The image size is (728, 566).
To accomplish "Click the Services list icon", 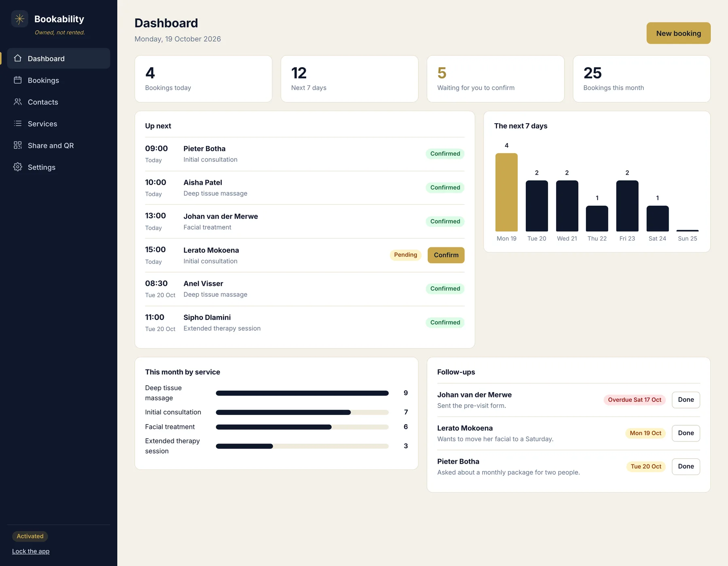I will [18, 124].
